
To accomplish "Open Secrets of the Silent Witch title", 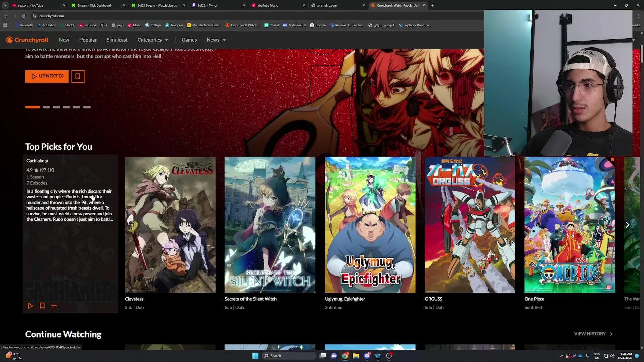I will 251,299.
